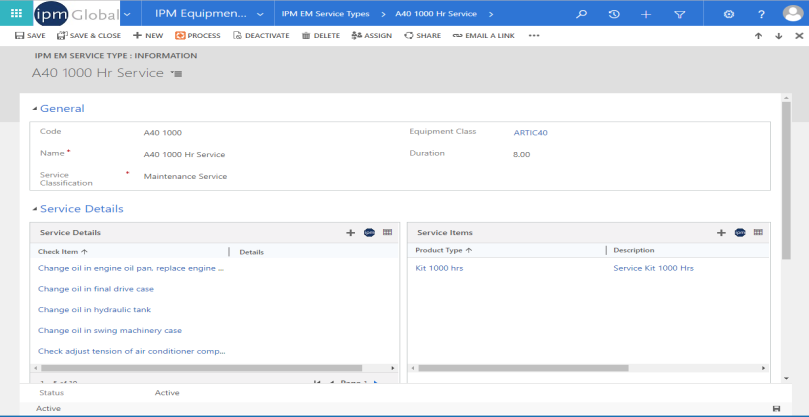Click the footer save icon
This screenshot has width=809, height=417.
click(x=776, y=409)
